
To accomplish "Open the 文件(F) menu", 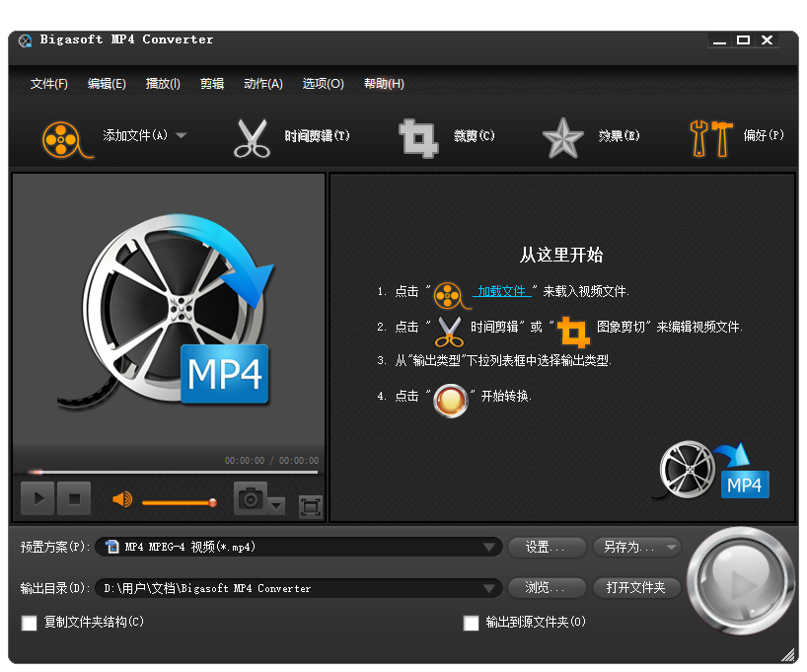I will tap(49, 84).
